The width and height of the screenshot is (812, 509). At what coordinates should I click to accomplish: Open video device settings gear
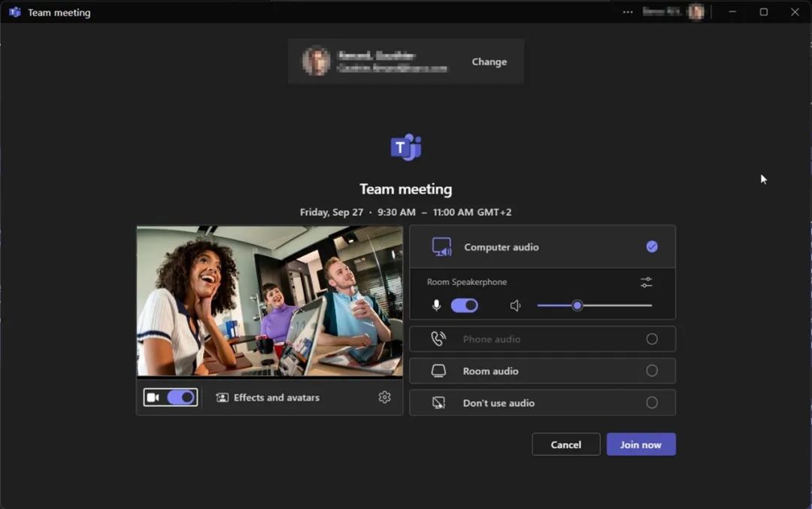[384, 398]
